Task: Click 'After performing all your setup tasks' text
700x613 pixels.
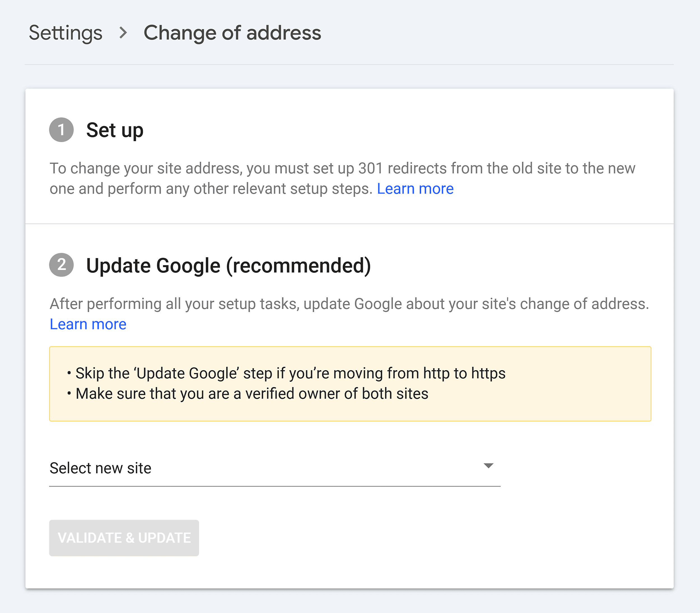Action: 349,304
